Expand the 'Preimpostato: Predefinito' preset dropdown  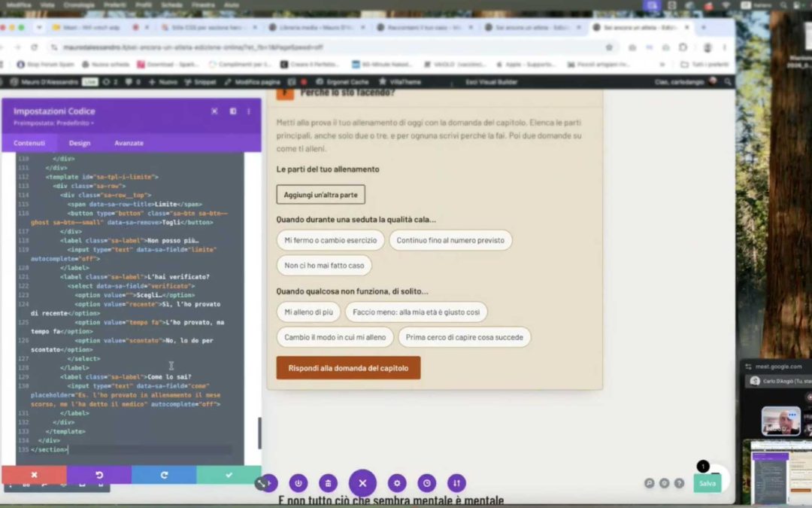[54, 123]
